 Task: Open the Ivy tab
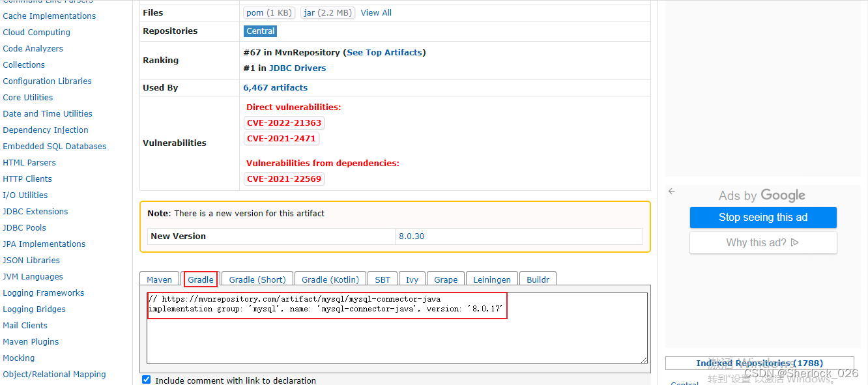point(412,279)
